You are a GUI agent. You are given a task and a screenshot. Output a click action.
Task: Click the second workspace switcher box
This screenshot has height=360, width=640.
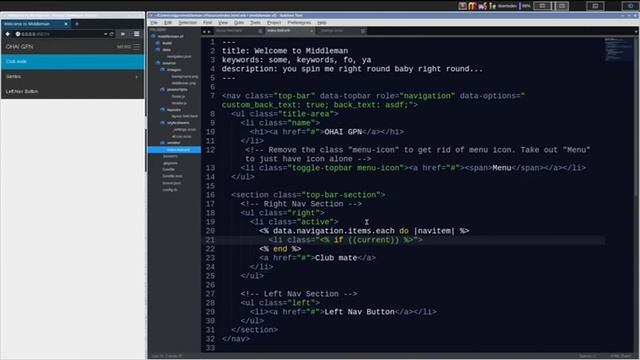click(x=562, y=6)
